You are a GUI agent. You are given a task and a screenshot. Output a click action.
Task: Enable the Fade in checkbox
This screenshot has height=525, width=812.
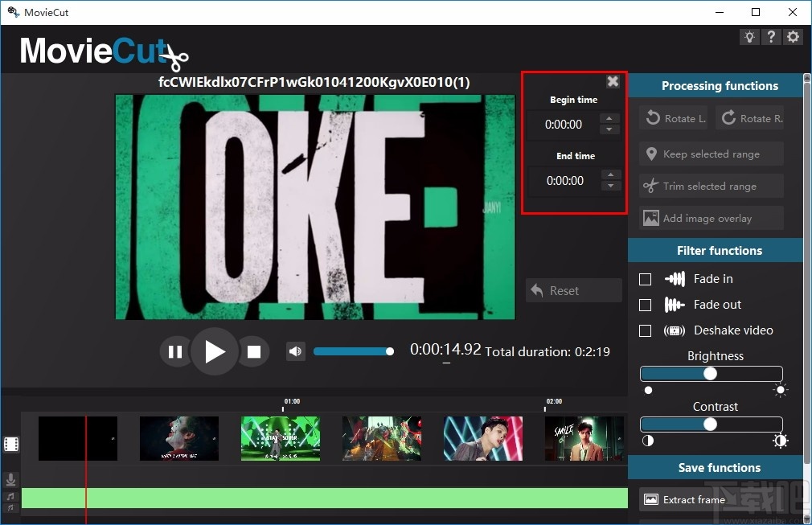coord(646,279)
